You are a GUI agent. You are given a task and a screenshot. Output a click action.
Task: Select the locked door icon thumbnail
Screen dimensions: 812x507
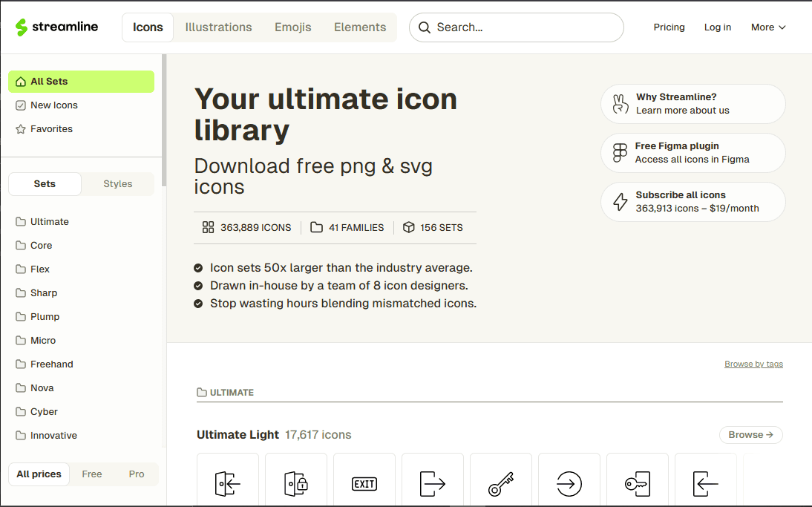[295, 480]
